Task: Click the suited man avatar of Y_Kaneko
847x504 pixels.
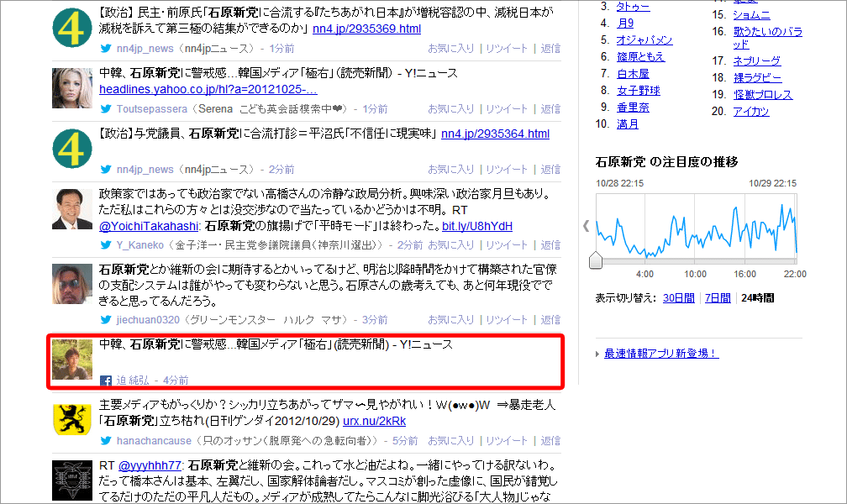Action: click(x=72, y=209)
